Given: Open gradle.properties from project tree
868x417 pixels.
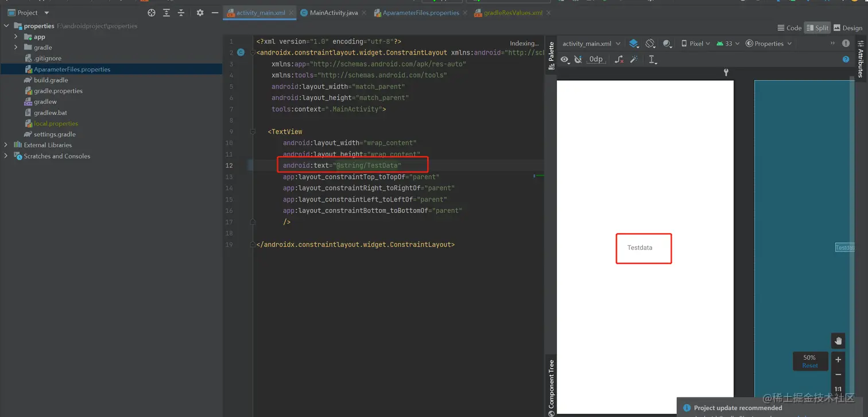Looking at the screenshot, I should pos(58,91).
